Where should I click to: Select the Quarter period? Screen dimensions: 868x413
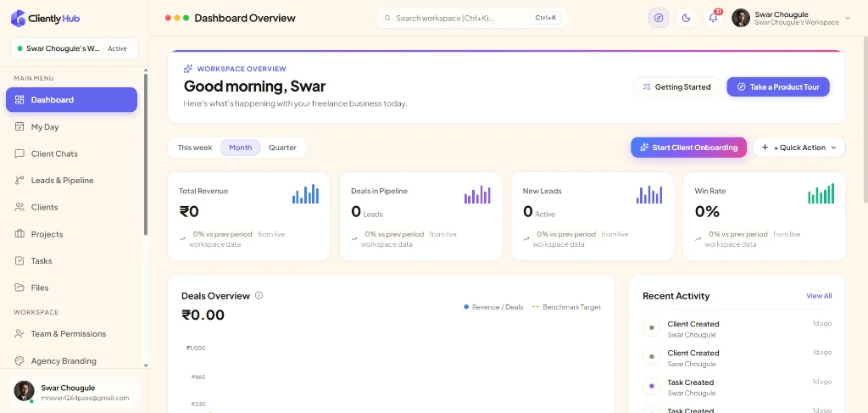coord(282,148)
